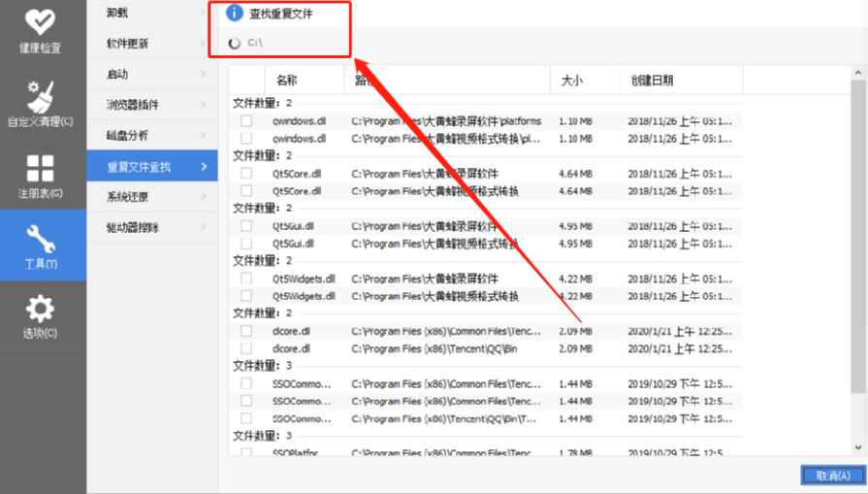
Task: Tick the dlcore.dll checkbox in Tencent\QQ\Bin
Action: click(246, 347)
